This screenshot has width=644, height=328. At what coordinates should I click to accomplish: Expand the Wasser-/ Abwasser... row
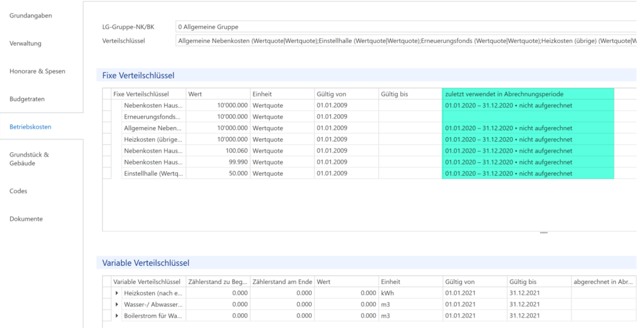[117, 304]
